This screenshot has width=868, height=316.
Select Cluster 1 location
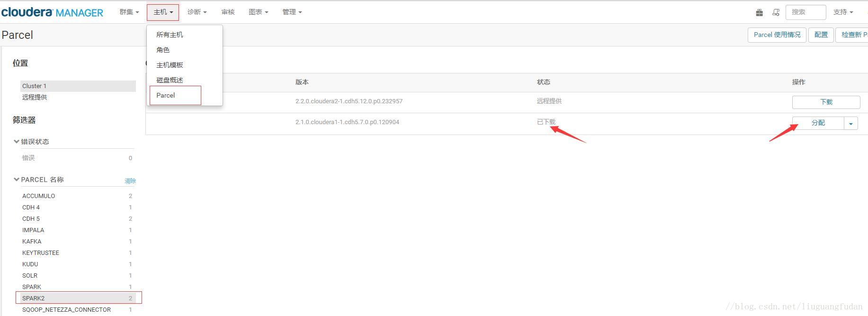[x=78, y=86]
